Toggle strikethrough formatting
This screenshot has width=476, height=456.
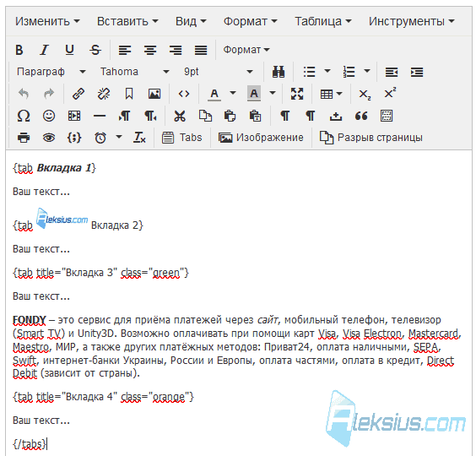(95, 50)
